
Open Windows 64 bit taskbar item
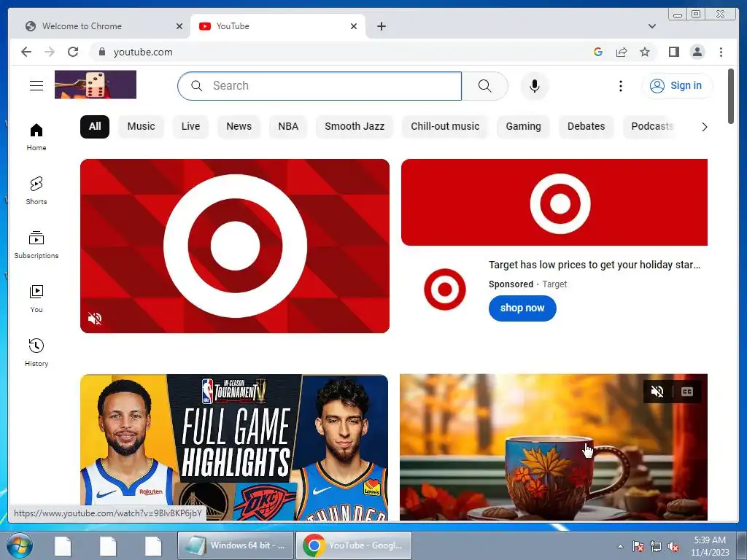point(236,545)
